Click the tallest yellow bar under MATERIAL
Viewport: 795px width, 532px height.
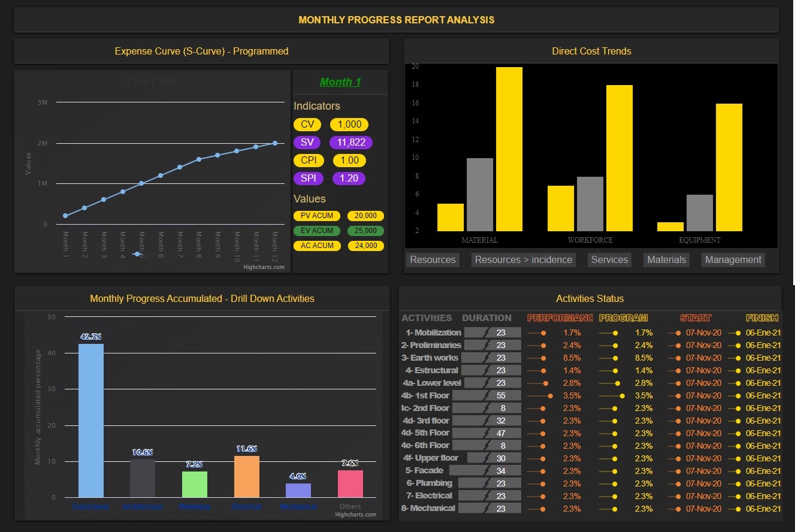coord(509,149)
